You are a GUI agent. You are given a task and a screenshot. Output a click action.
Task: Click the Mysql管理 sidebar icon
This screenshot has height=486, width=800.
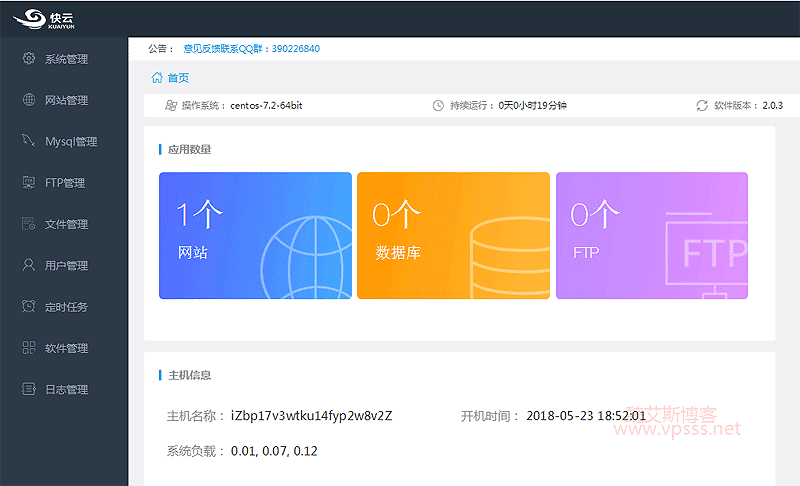(x=29, y=141)
